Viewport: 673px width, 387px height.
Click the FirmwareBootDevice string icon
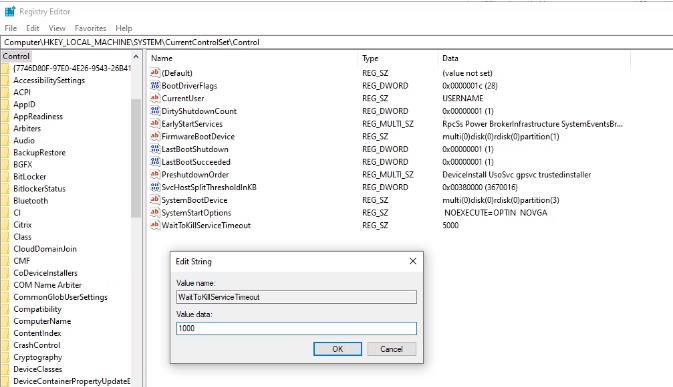point(155,136)
